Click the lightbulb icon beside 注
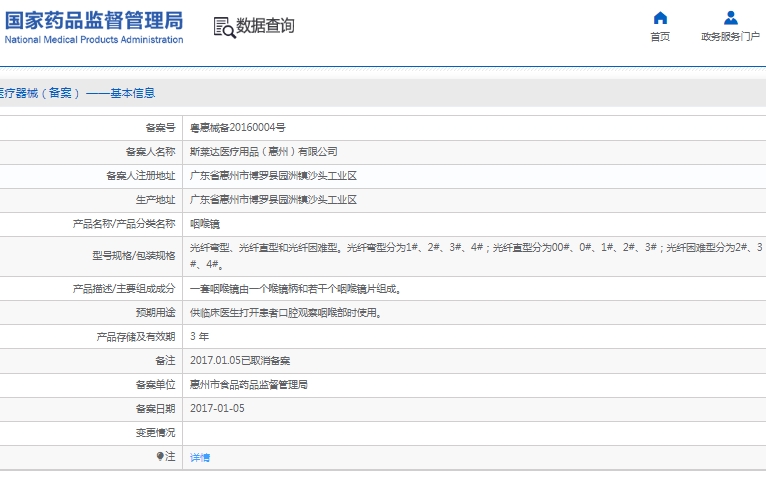 (x=160, y=456)
